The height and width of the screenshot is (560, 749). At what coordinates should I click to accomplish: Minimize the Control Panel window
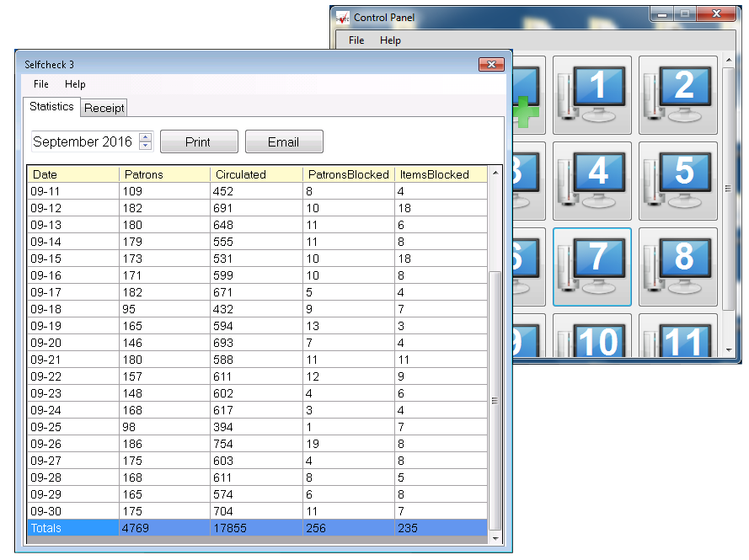point(662,13)
